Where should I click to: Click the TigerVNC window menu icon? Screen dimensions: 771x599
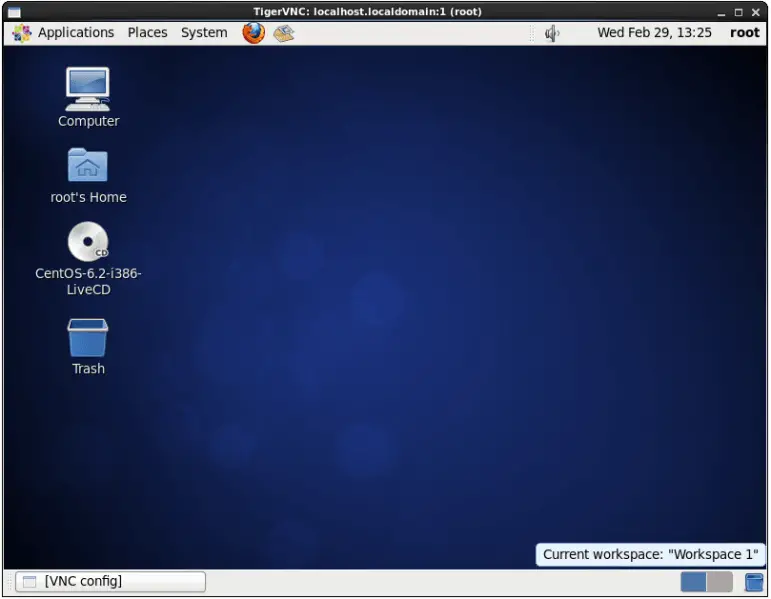pos(14,12)
